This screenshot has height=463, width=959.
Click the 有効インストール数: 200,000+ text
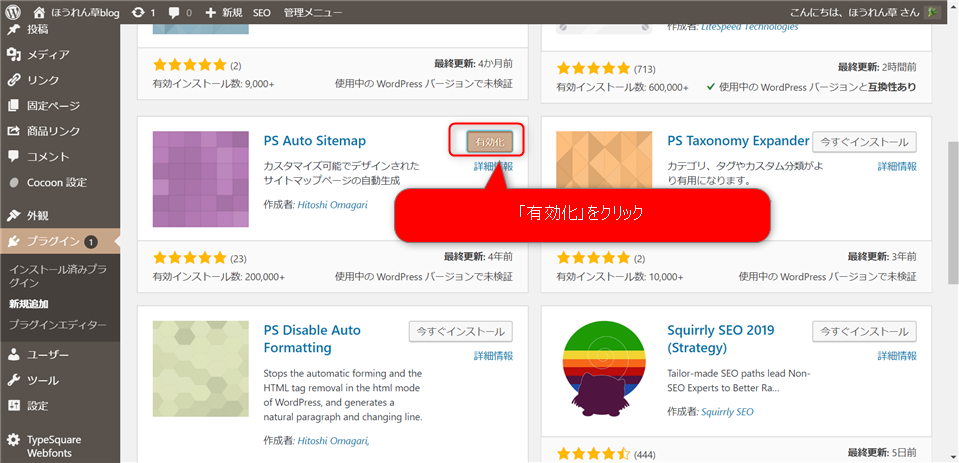click(x=218, y=276)
